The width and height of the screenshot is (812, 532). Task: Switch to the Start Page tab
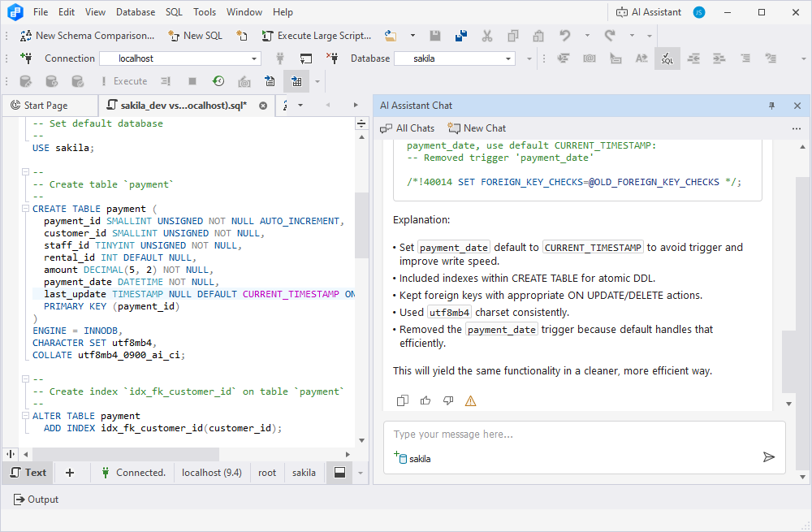(x=46, y=106)
